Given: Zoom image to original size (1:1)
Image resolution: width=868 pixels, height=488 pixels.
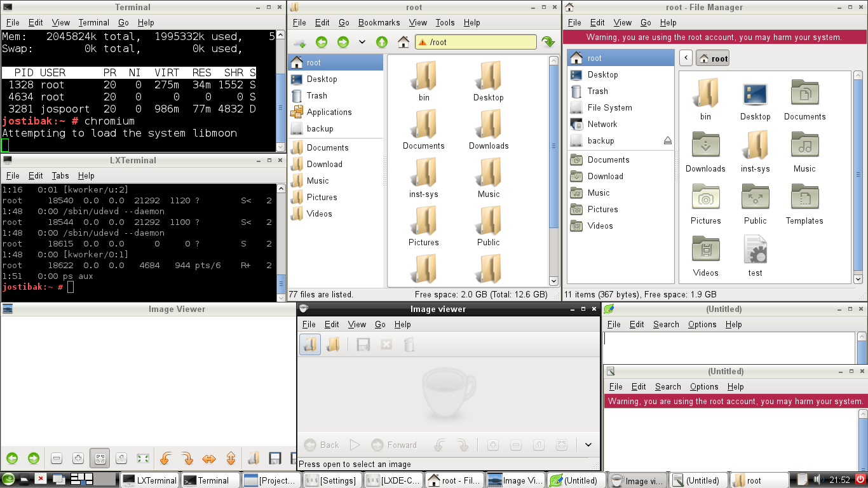Looking at the screenshot, I should point(120,458).
